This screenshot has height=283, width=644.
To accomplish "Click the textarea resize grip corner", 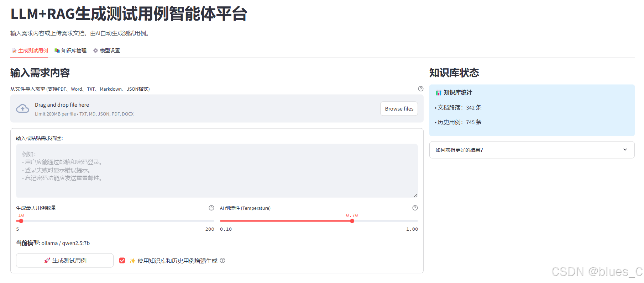I will [x=415, y=195].
